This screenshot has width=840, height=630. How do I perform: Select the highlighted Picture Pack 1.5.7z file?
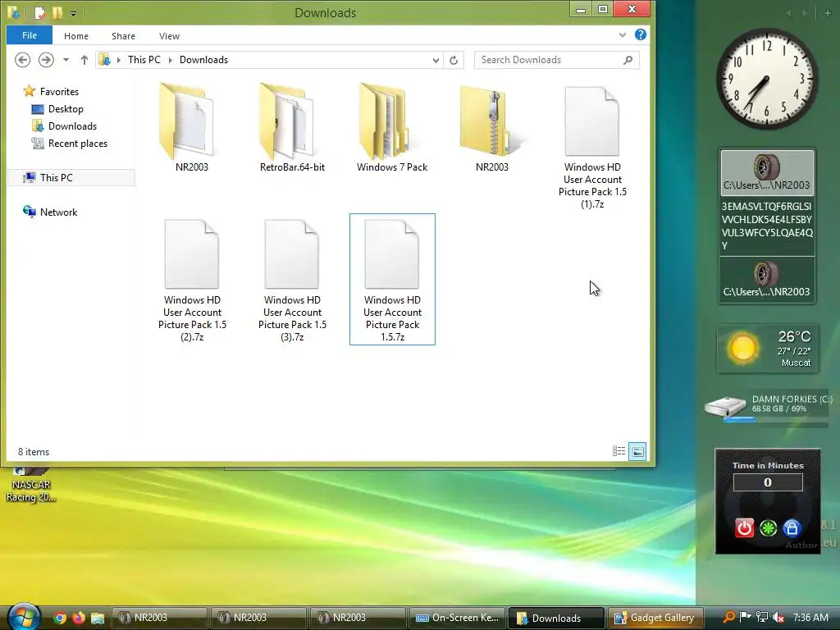click(x=392, y=279)
